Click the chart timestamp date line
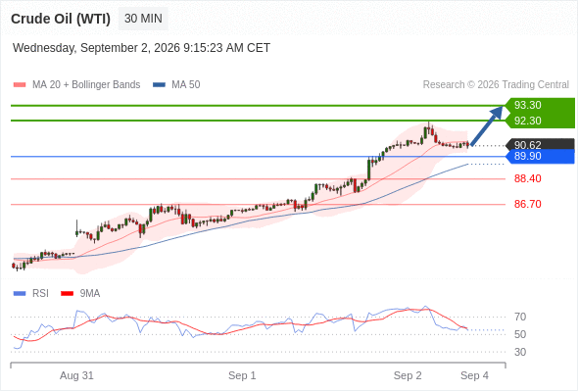This screenshot has width=578, height=392. click(141, 48)
